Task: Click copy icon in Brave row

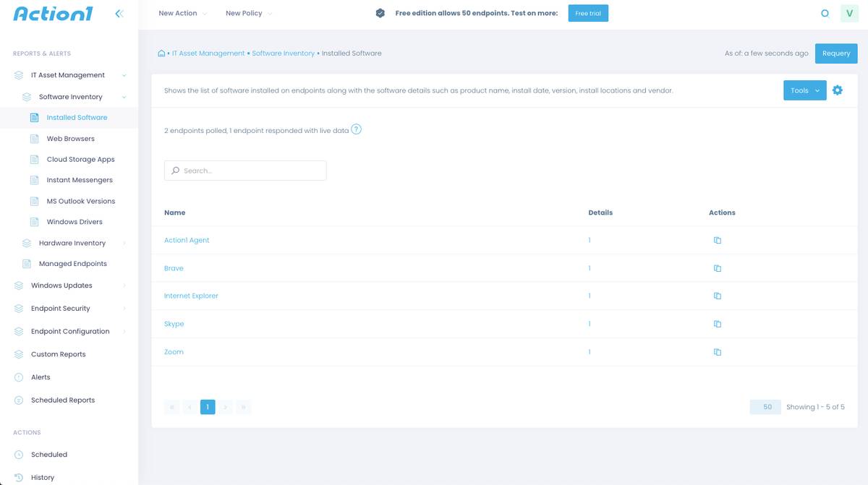Action: (x=718, y=268)
